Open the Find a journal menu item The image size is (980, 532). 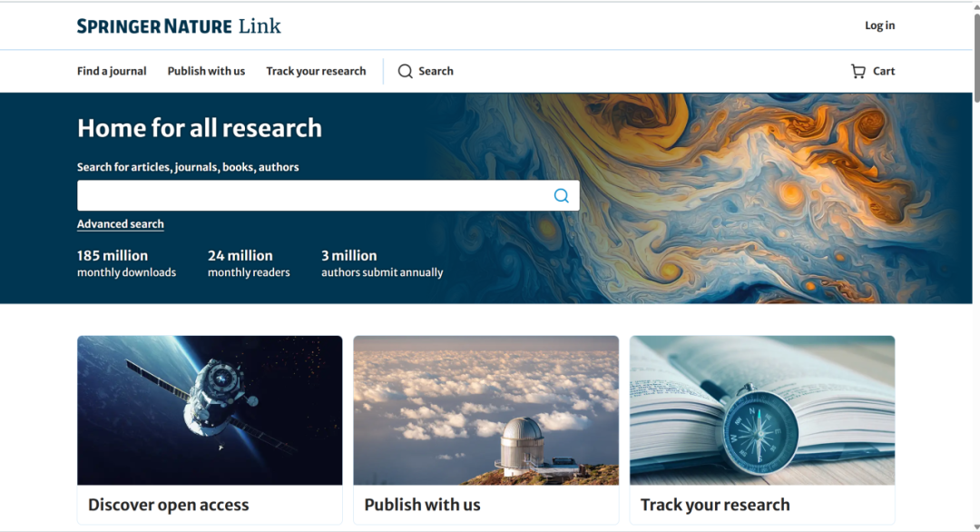pos(112,72)
